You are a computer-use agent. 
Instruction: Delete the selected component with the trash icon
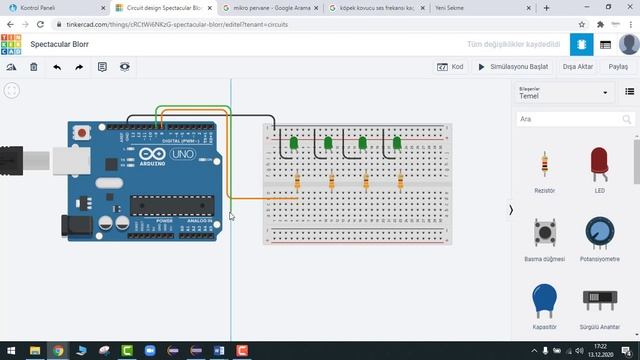tap(33, 67)
